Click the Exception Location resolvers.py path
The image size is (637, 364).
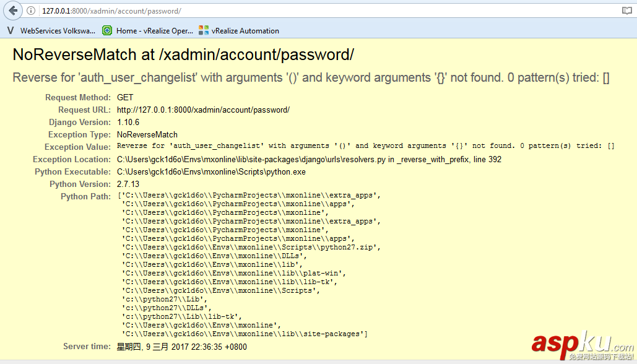309,160
